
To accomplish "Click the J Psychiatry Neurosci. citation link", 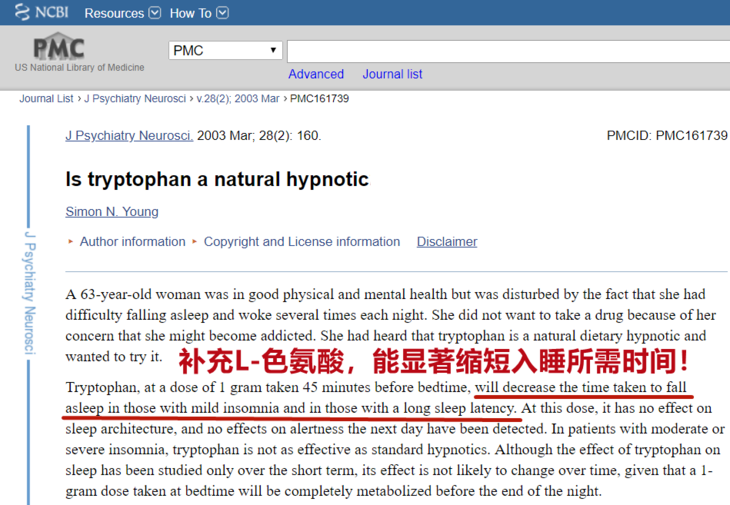I will click(129, 135).
